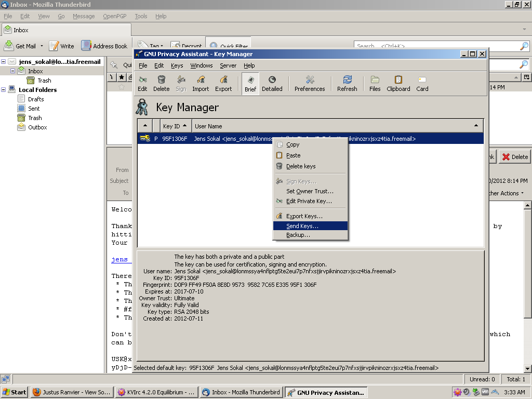Sort keys by Key ID column

(175, 126)
